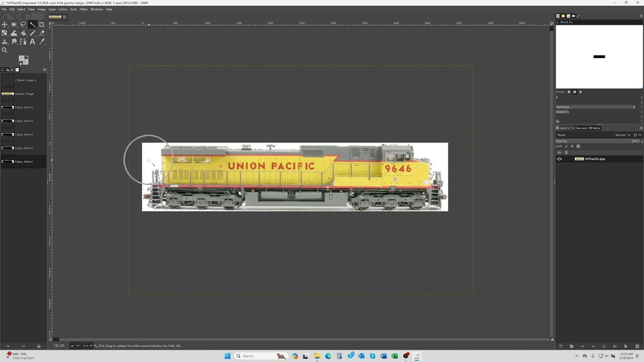Screen dimensions: 644x362
Task: Select the Zoom magnifier tool
Action: (5, 50)
